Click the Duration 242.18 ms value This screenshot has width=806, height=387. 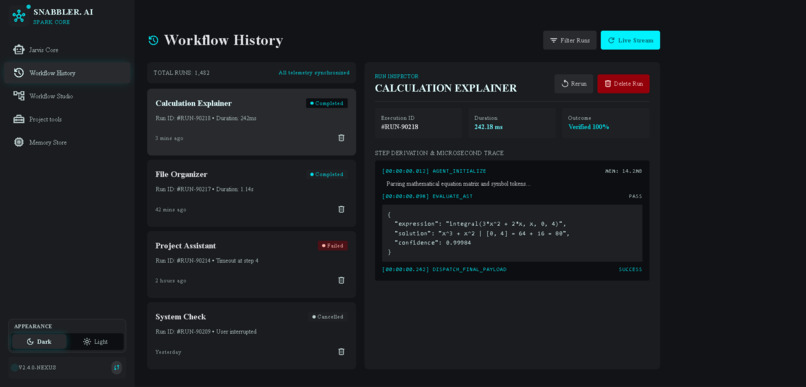coord(488,127)
